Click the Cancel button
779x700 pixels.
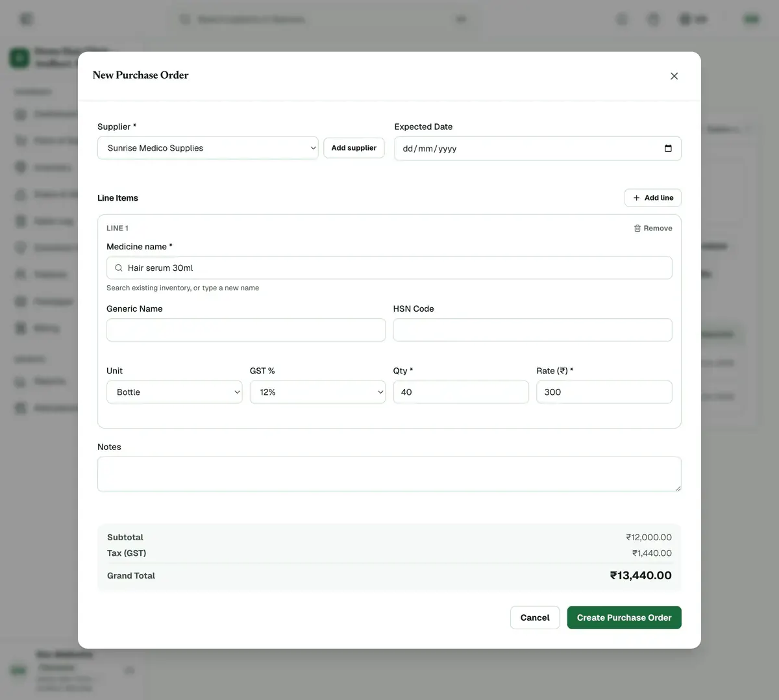point(535,618)
